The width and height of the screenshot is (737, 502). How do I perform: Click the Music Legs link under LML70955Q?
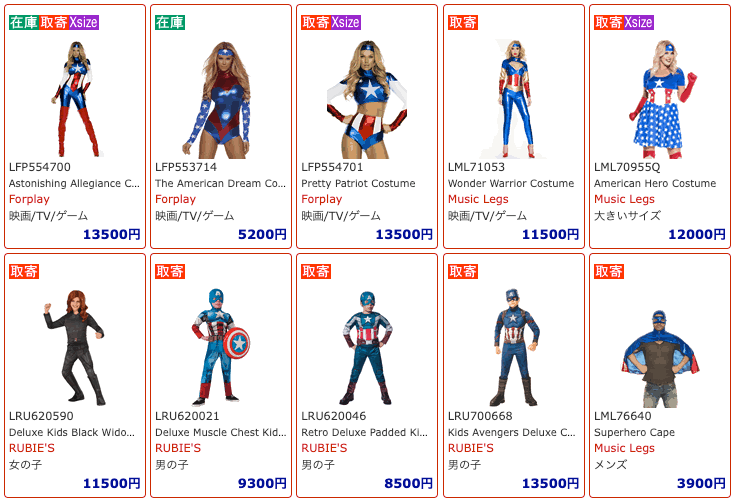pos(624,199)
